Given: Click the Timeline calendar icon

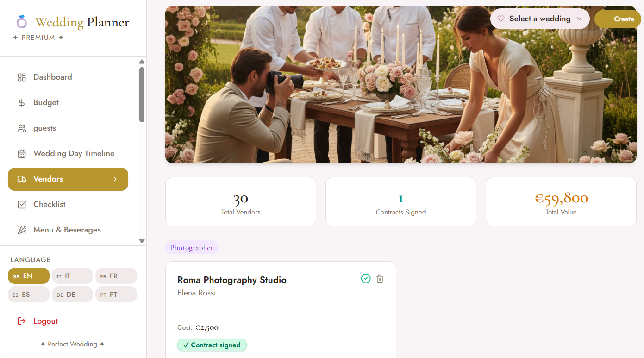Looking at the screenshot, I should pyautogui.click(x=22, y=154).
